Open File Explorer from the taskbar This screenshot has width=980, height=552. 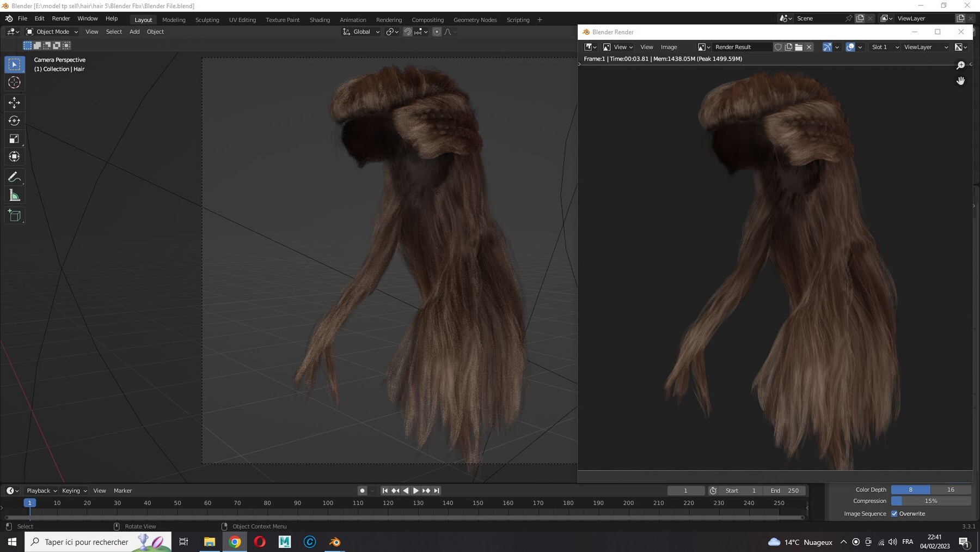(x=210, y=542)
